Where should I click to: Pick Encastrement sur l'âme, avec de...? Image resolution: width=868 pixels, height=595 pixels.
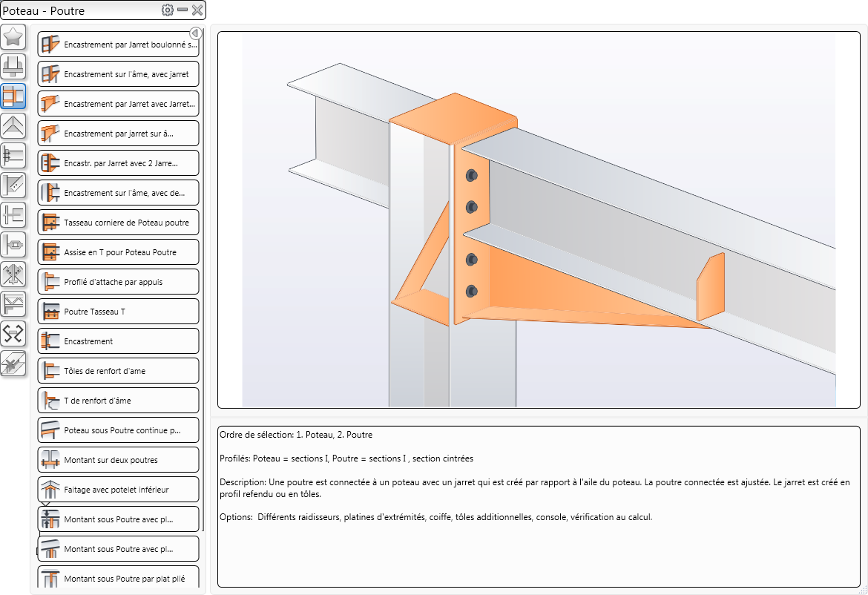click(x=119, y=193)
